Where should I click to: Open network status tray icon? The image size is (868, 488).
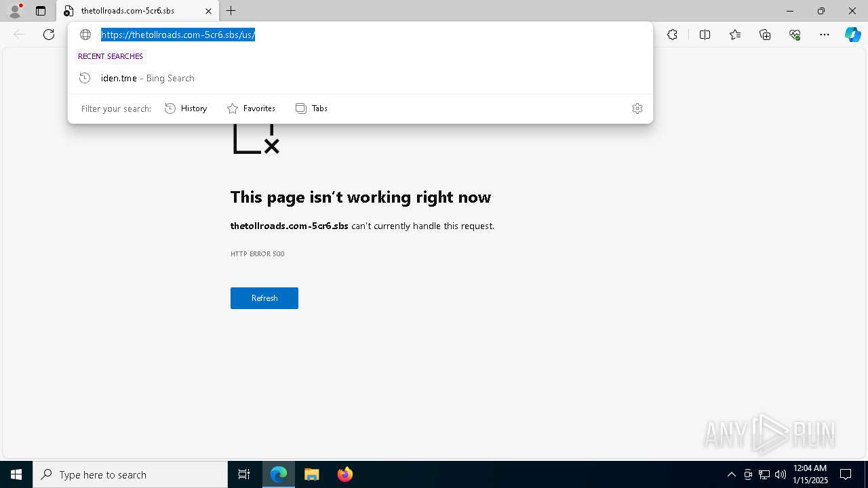pos(764,474)
